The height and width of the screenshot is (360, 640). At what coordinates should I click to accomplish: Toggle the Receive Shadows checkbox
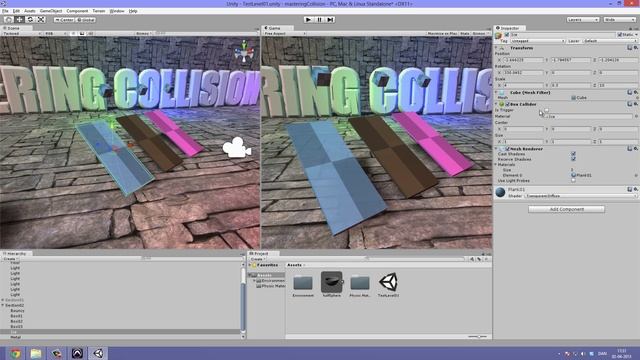click(x=573, y=160)
